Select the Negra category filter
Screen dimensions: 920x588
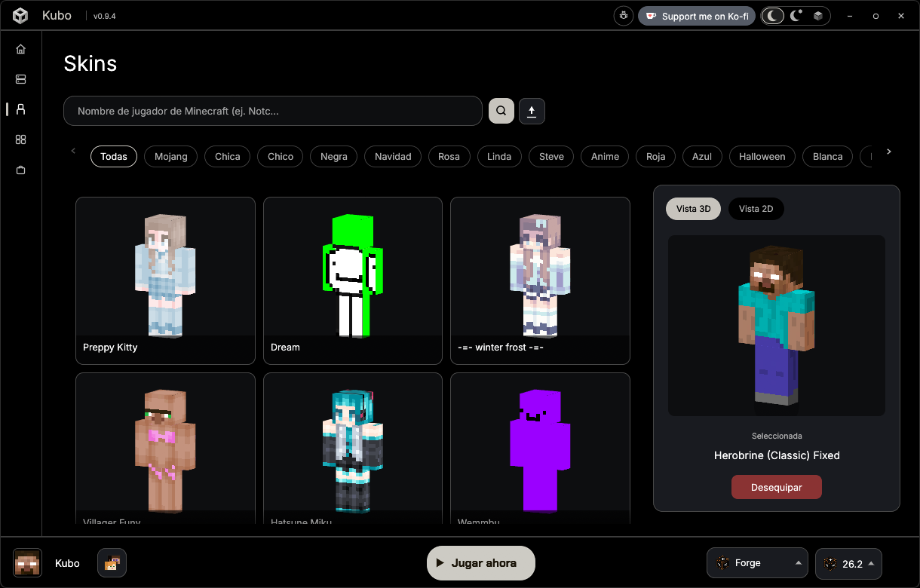(334, 157)
